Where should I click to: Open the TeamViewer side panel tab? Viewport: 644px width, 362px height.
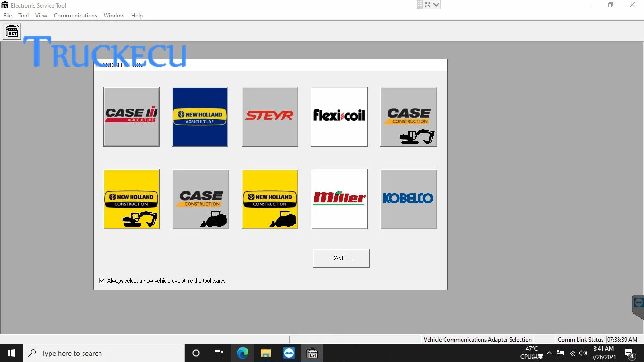(x=638, y=307)
